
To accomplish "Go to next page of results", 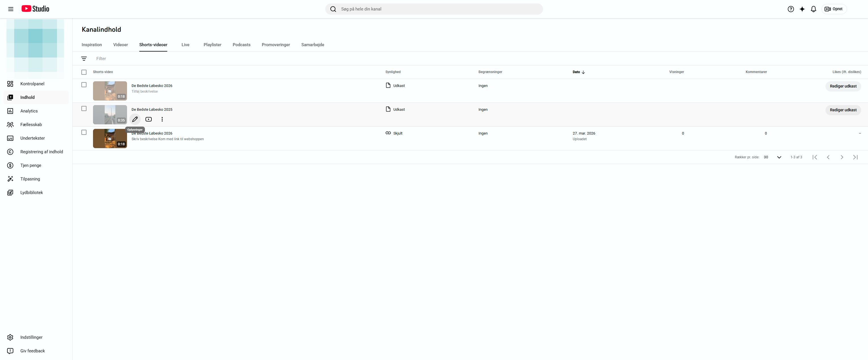I will pyautogui.click(x=842, y=157).
